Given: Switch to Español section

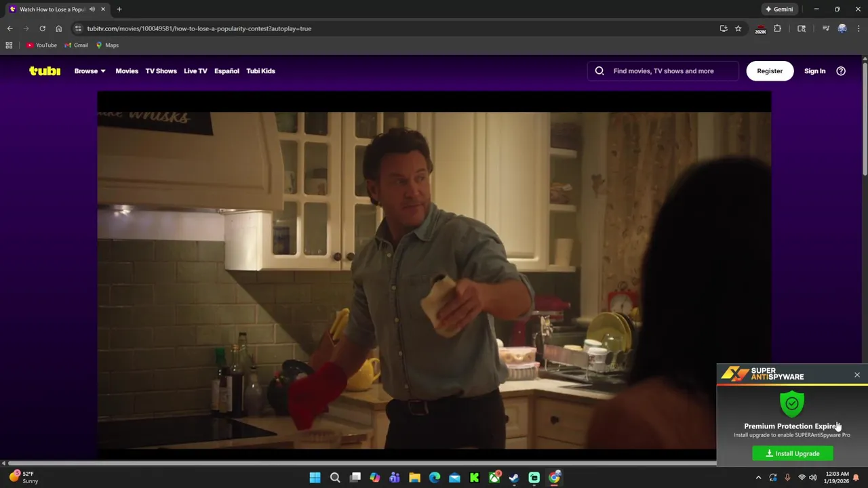Looking at the screenshot, I should pyautogui.click(x=226, y=70).
